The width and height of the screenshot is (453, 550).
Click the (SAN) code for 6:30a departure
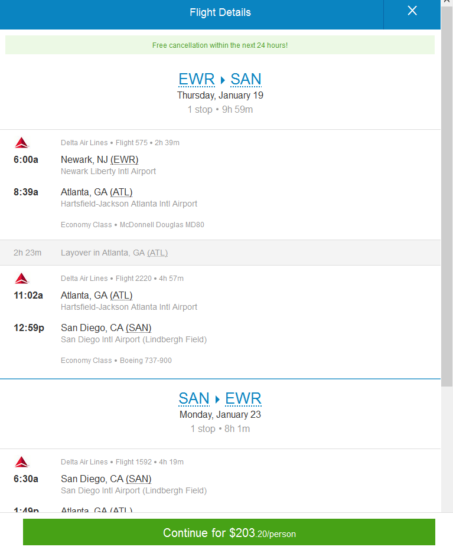coord(139,479)
